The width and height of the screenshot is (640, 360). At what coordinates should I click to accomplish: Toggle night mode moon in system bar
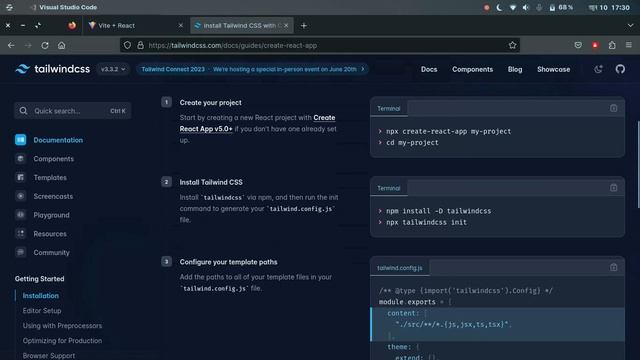click(499, 7)
